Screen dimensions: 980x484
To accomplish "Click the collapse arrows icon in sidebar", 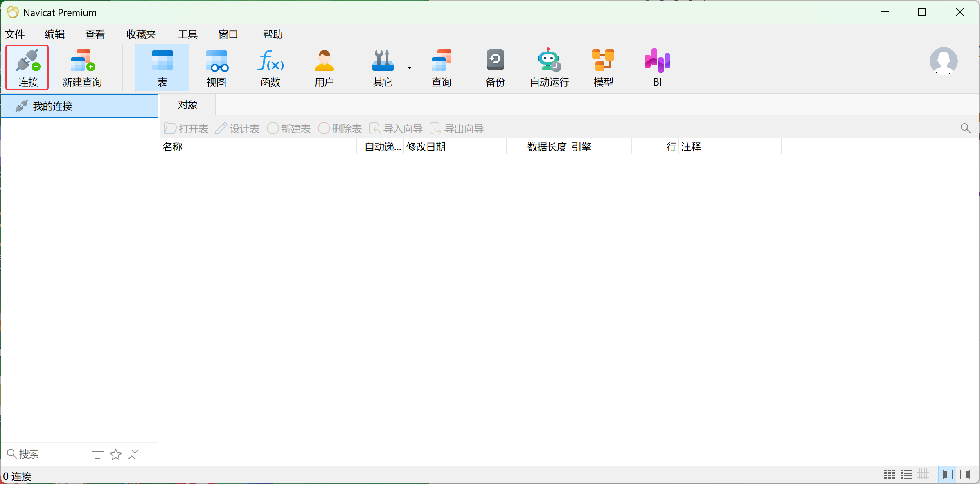I will (x=133, y=455).
